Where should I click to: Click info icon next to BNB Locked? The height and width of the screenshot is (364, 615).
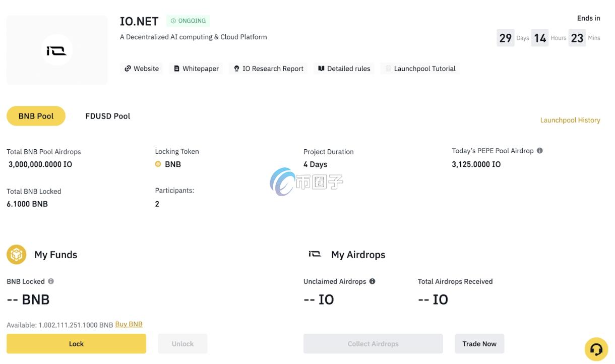coord(51,281)
